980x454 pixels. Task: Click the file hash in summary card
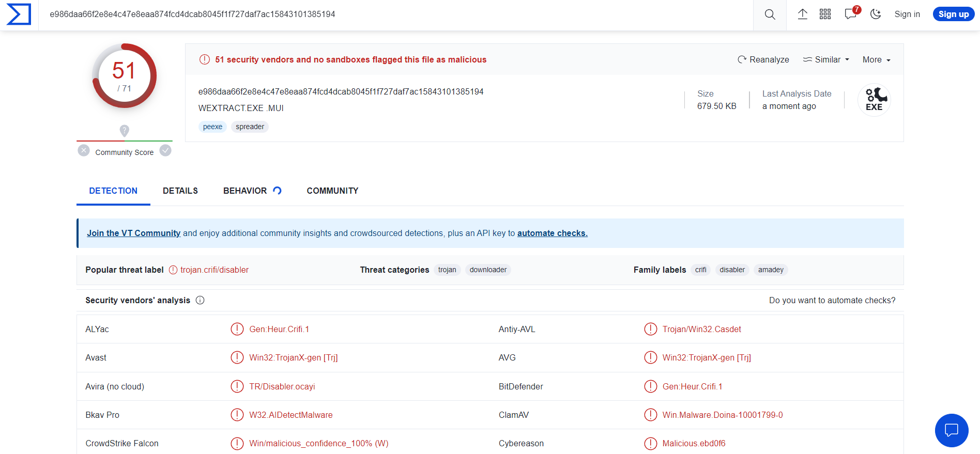tap(341, 91)
